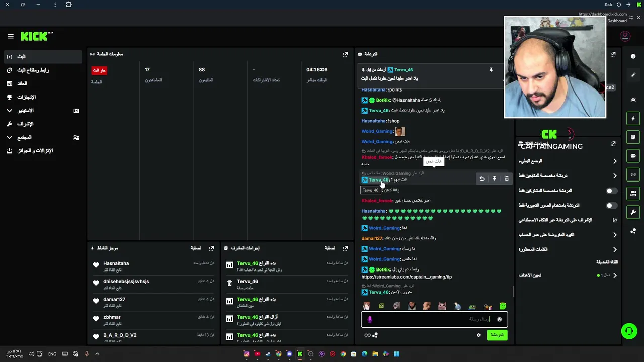The width and height of the screenshot is (644, 362).
Task: Send message with the green chat button
Action: [x=497, y=335]
